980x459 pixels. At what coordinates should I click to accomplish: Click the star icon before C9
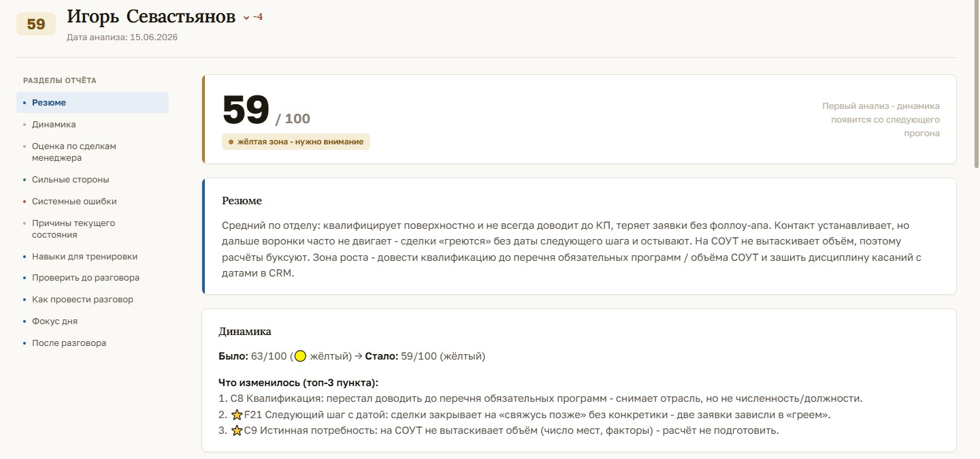pos(237,430)
